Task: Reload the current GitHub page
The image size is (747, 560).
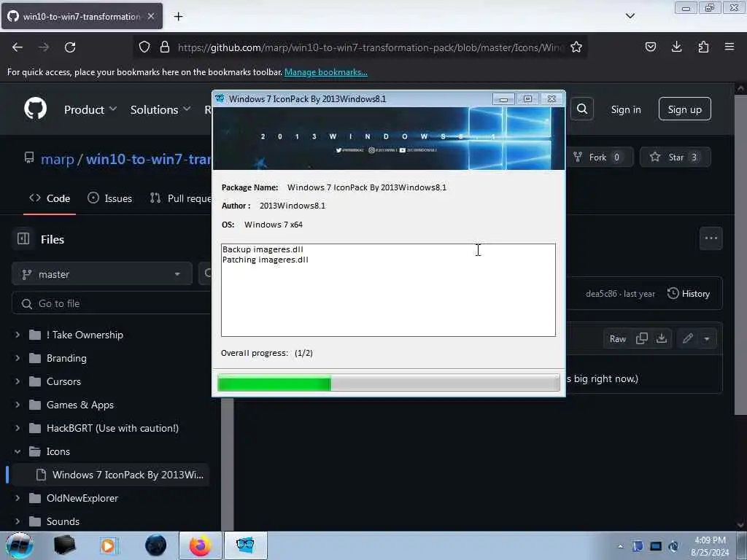Action: (x=70, y=47)
